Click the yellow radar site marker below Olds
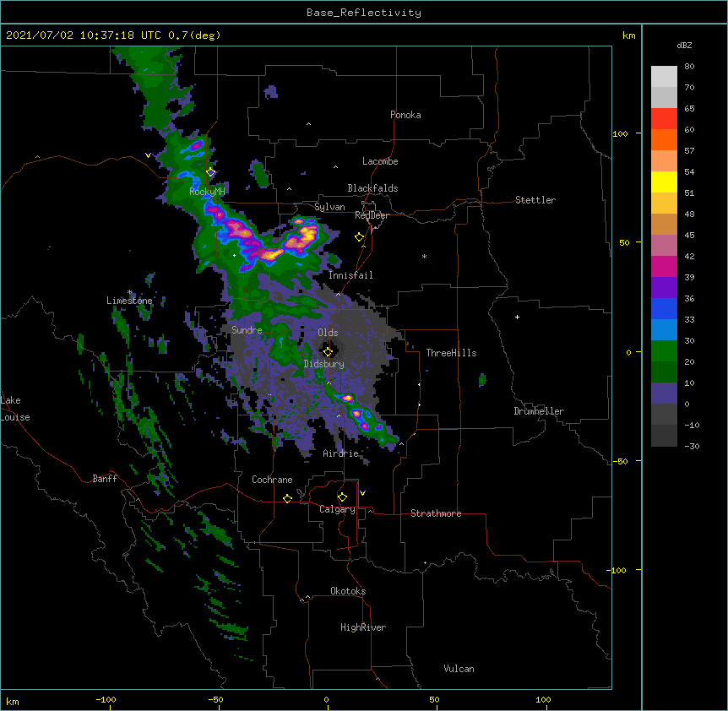The height and width of the screenshot is (711, 728). [328, 351]
